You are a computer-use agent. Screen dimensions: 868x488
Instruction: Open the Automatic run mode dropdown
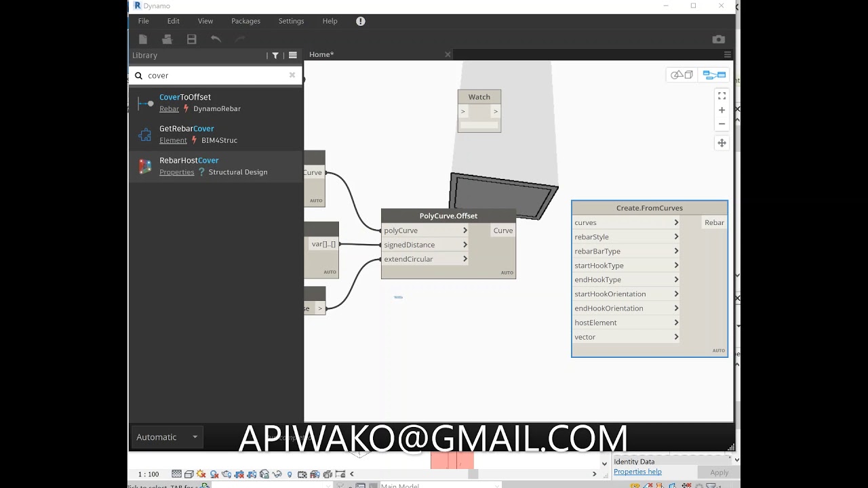pos(167,437)
